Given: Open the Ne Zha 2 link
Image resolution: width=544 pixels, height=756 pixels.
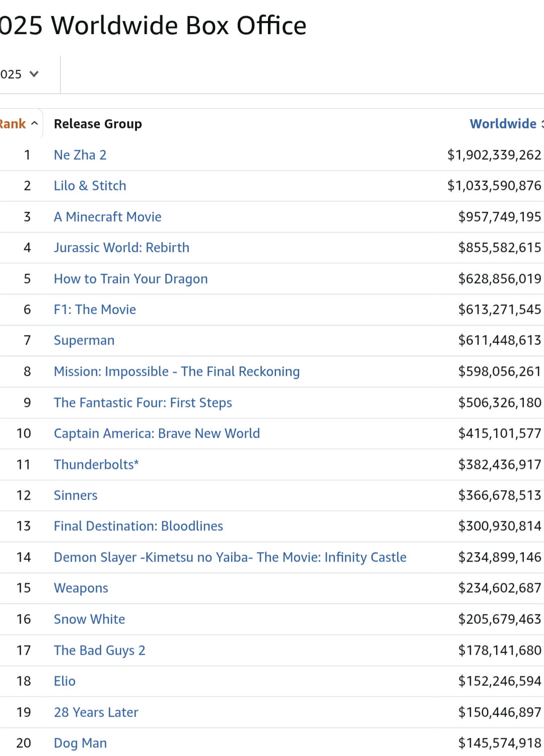Looking at the screenshot, I should [x=80, y=155].
